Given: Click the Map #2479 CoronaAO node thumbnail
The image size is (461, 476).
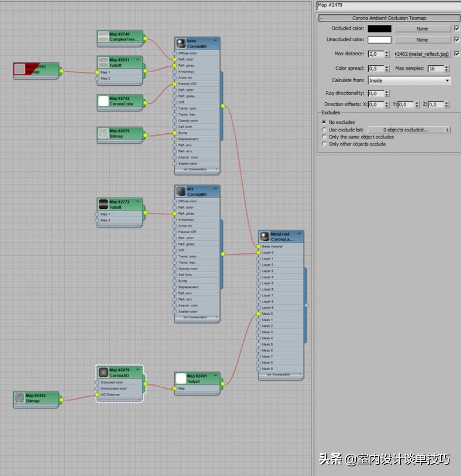Looking at the screenshot, I should click(103, 373).
